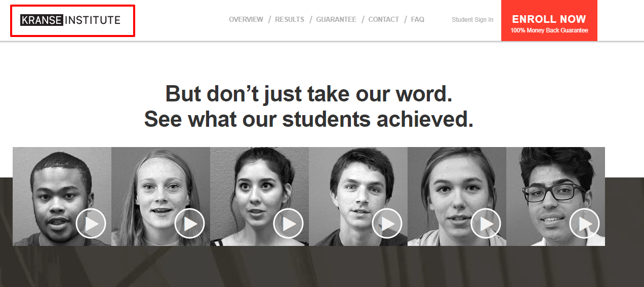Select the glasses-wearing student's face thumbnail

555,196
